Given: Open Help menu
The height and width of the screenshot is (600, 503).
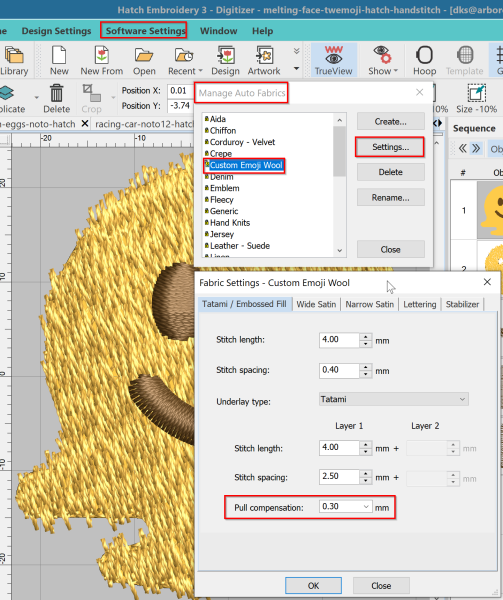Looking at the screenshot, I should pyautogui.click(x=262, y=31).
